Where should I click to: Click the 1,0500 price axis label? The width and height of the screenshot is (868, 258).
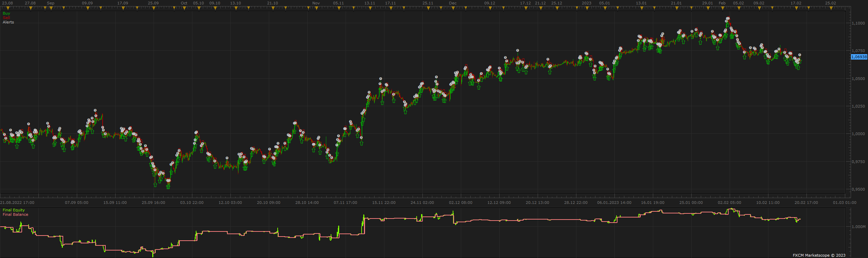click(x=858, y=79)
